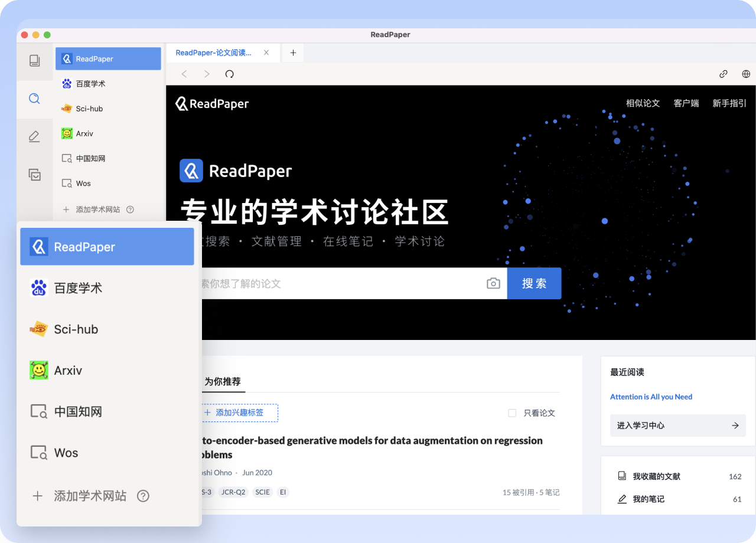Viewport: 756px width, 543px height.
Task: Open the notes pencil icon in sidebar
Action: coord(34,137)
